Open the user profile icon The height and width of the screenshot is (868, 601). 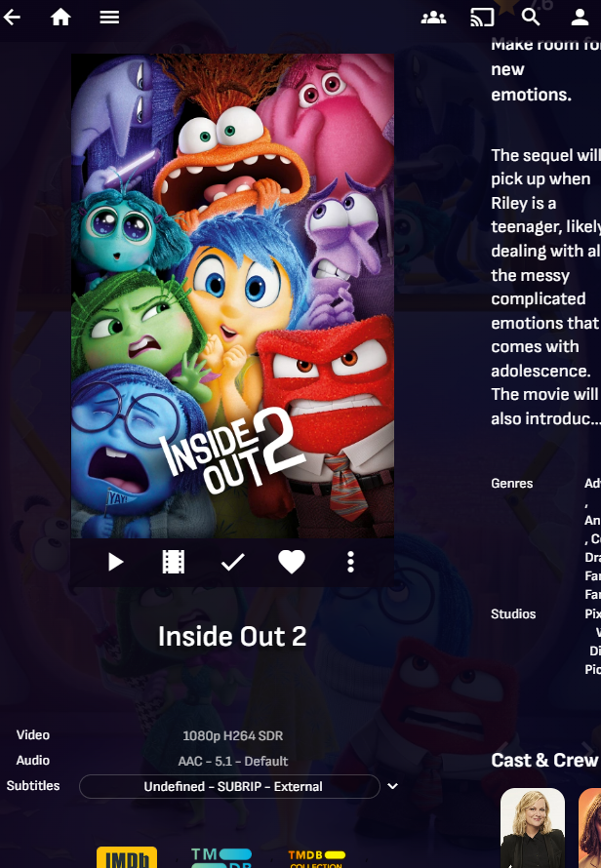580,18
